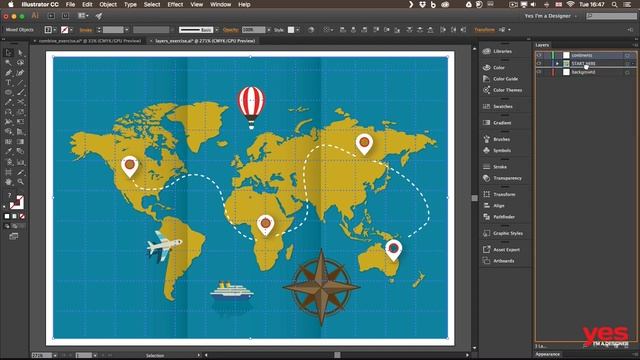The image size is (640, 360).
Task: Hide the background layer
Action: pos(539,72)
